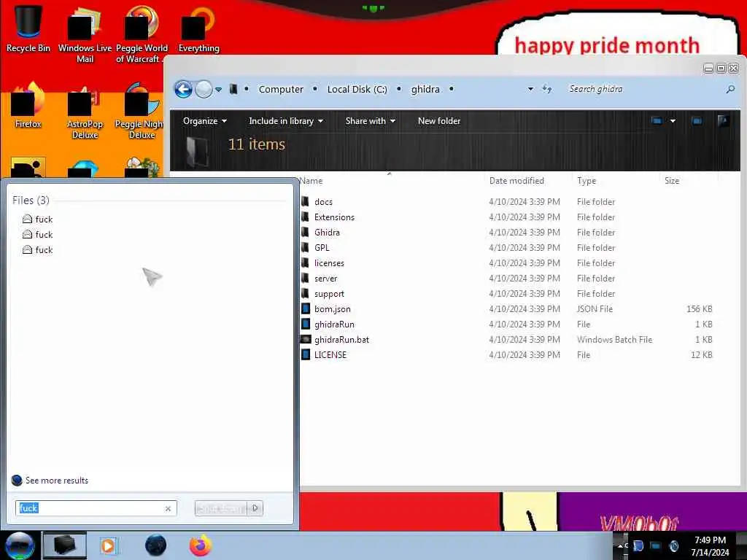Click the network tray icon
The height and width of the screenshot is (560, 747).
pos(656,545)
